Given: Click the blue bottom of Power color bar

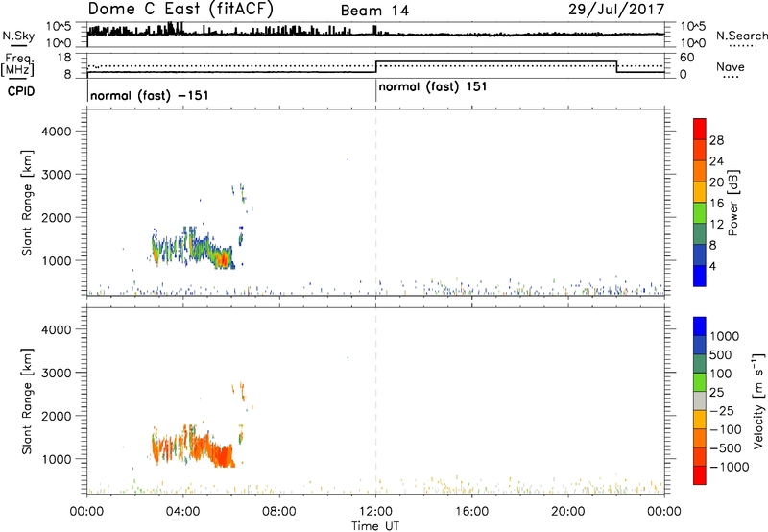Looking at the screenshot, I should pos(700,276).
